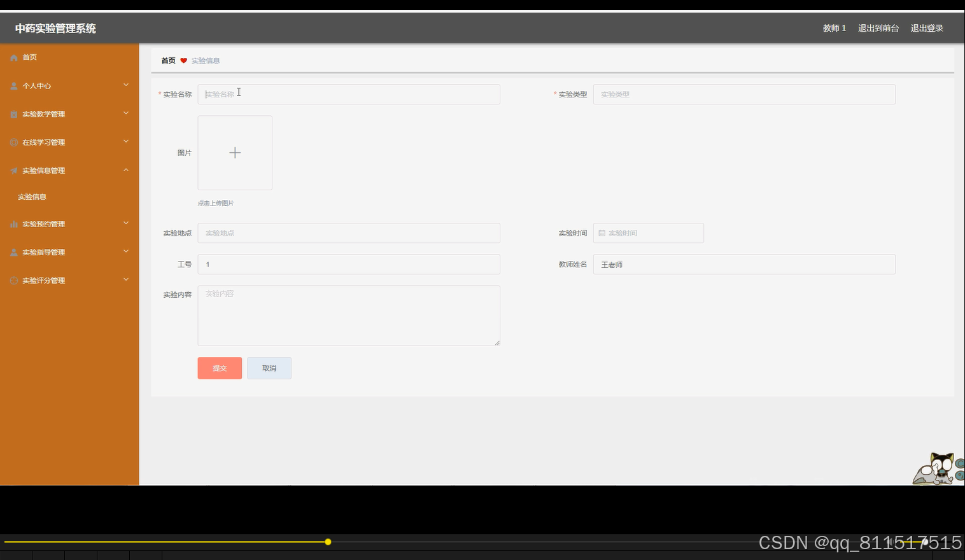Click the 取消 cancel button
This screenshot has width=965, height=560.
click(x=269, y=368)
